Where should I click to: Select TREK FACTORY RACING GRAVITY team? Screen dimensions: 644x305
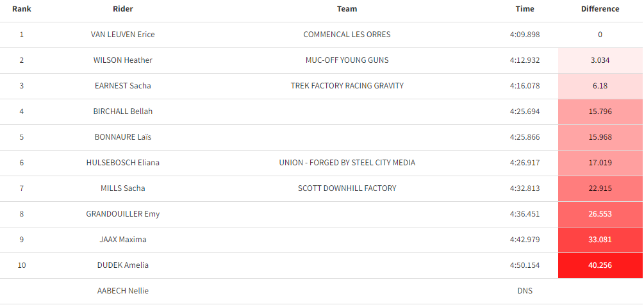[347, 85]
